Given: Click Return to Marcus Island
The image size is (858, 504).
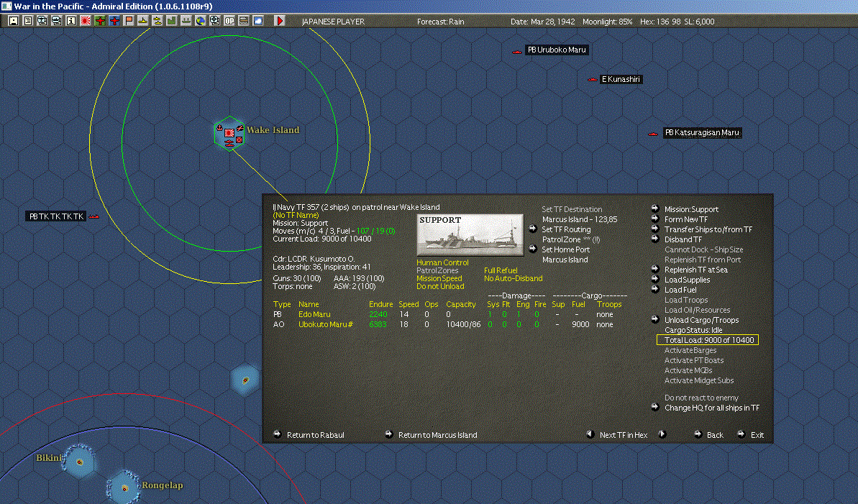Looking at the screenshot, I should 437,435.
